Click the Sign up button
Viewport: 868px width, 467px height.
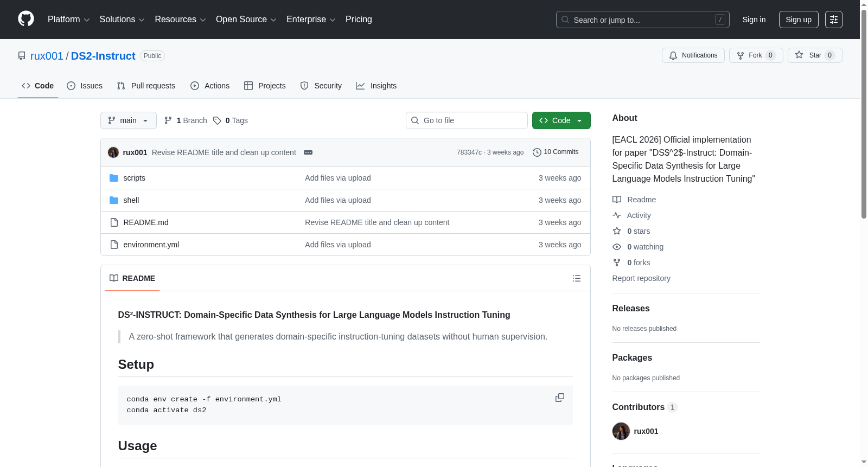click(x=799, y=20)
